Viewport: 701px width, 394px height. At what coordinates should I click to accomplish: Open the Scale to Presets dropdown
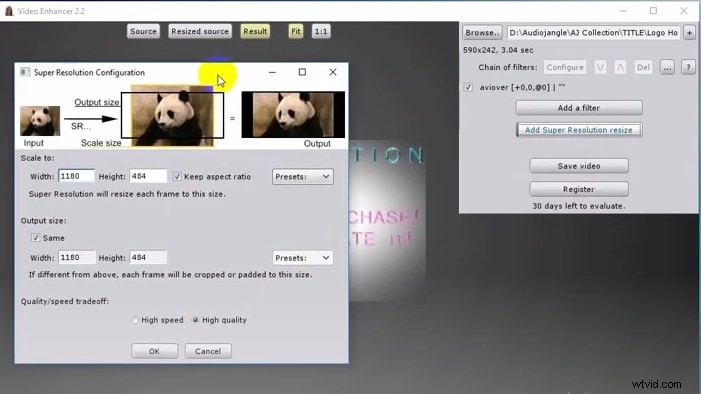click(x=302, y=177)
